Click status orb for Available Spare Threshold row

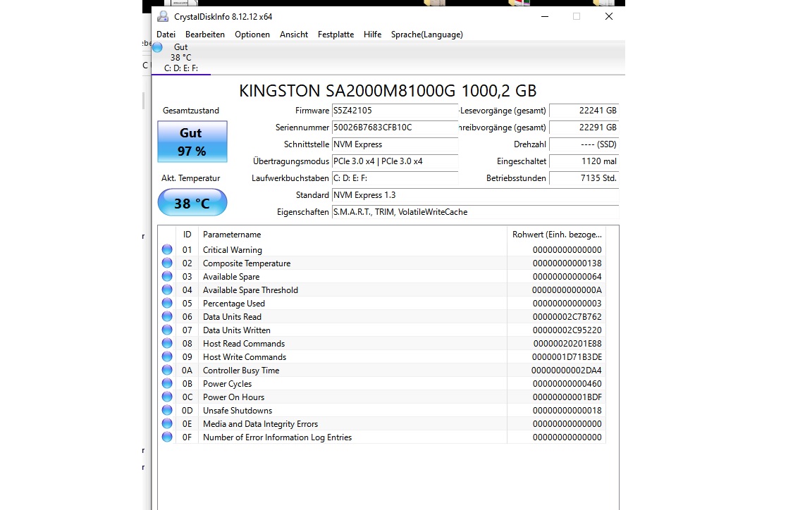point(167,290)
